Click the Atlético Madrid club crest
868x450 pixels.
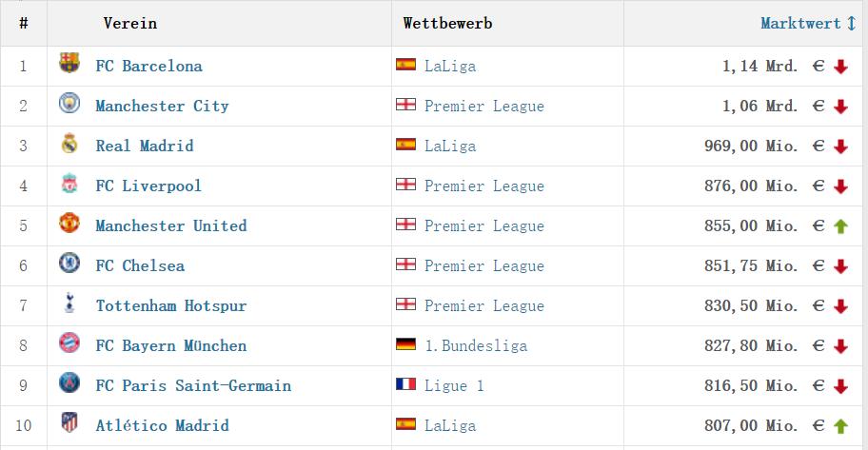(69, 424)
